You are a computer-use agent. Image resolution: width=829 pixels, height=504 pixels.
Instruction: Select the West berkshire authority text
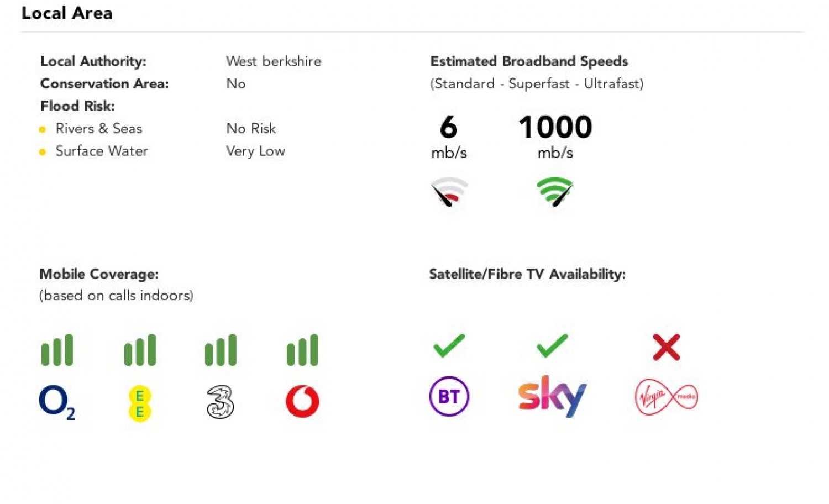(x=274, y=61)
